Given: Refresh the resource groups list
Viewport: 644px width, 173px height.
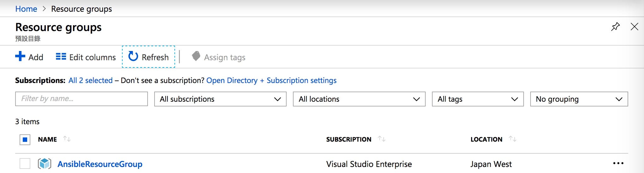Looking at the screenshot, I should click(149, 57).
